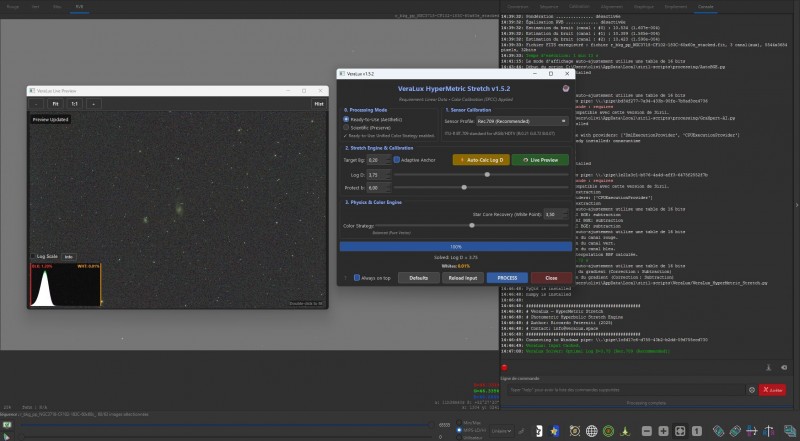Open the Sensor Profile dropdown
The width and height of the screenshot is (800, 441).
[522, 121]
